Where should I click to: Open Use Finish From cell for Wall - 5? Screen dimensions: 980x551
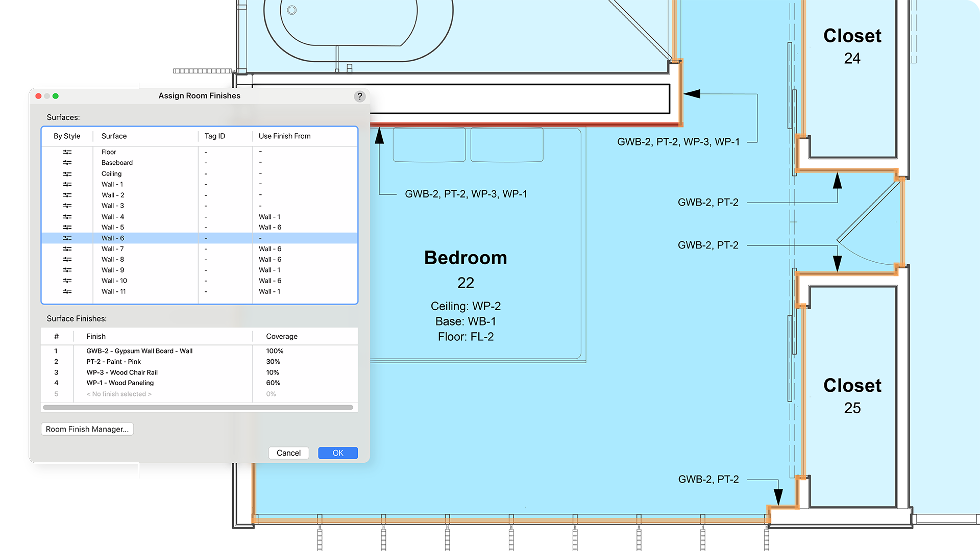270,228
